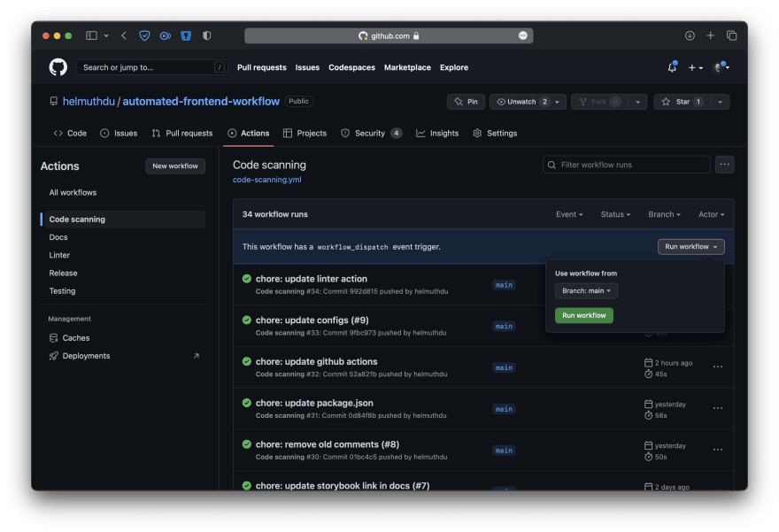Viewport: 779px width, 532px height.
Task: Switch to the repository Pull requests tab
Action: tap(182, 133)
